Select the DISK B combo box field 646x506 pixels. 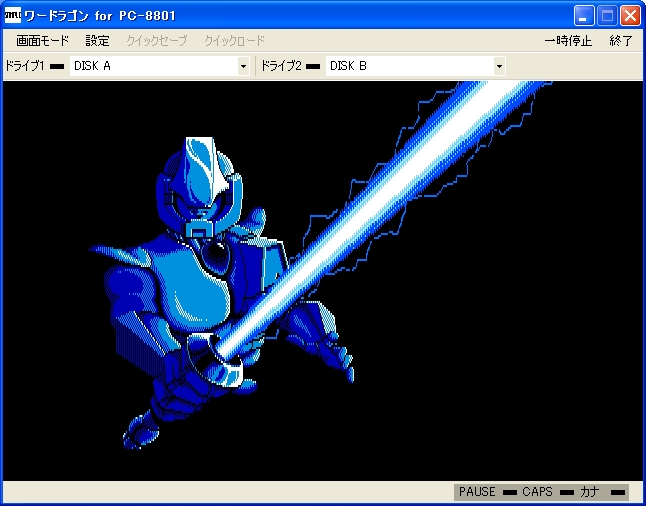click(x=415, y=66)
